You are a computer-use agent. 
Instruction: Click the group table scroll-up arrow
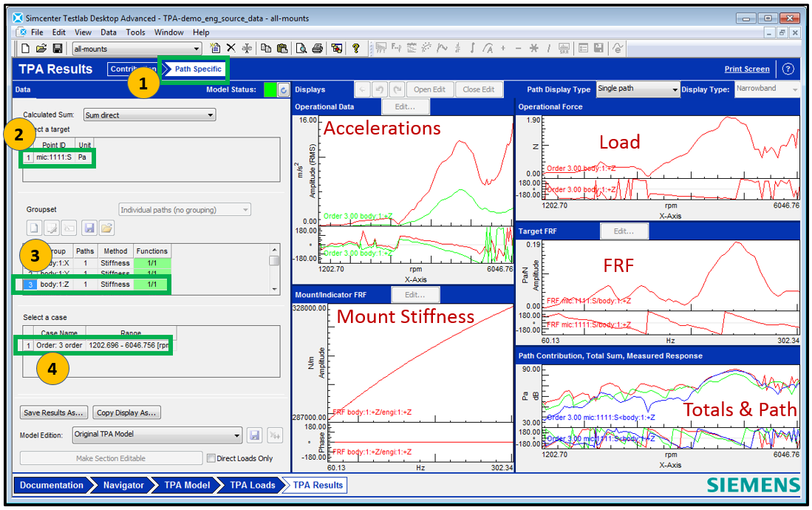(274, 249)
